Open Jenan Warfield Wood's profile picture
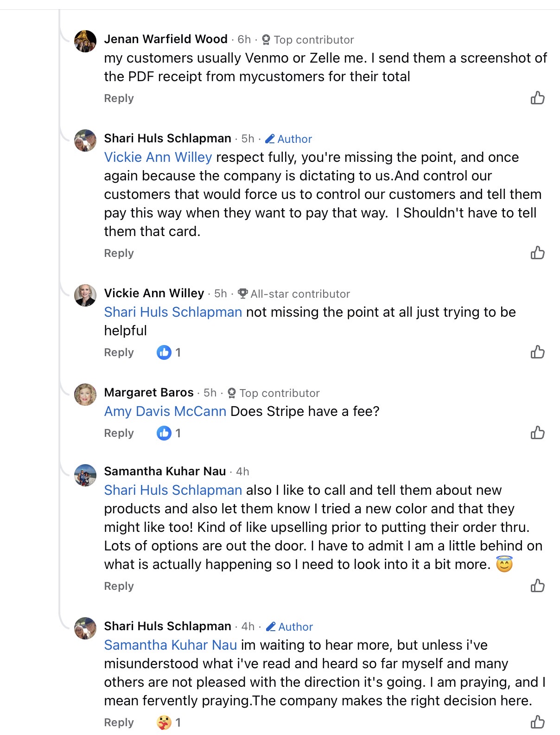 [x=85, y=41]
